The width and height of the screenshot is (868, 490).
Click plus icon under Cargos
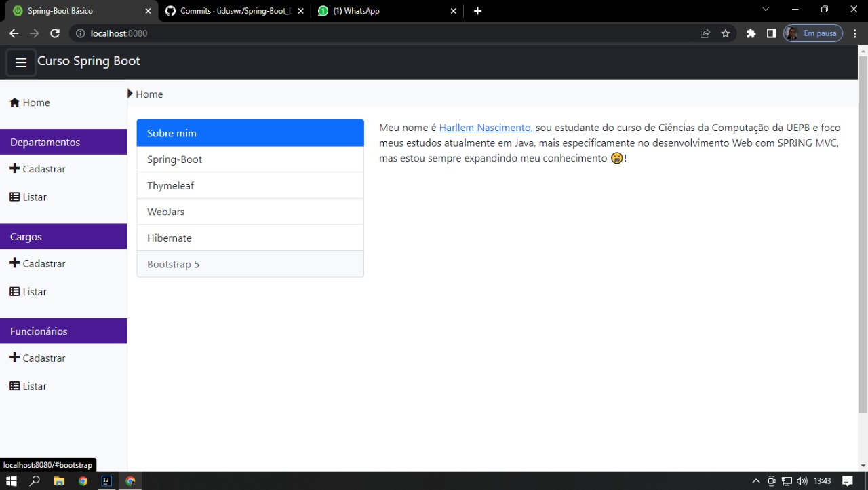click(x=14, y=263)
